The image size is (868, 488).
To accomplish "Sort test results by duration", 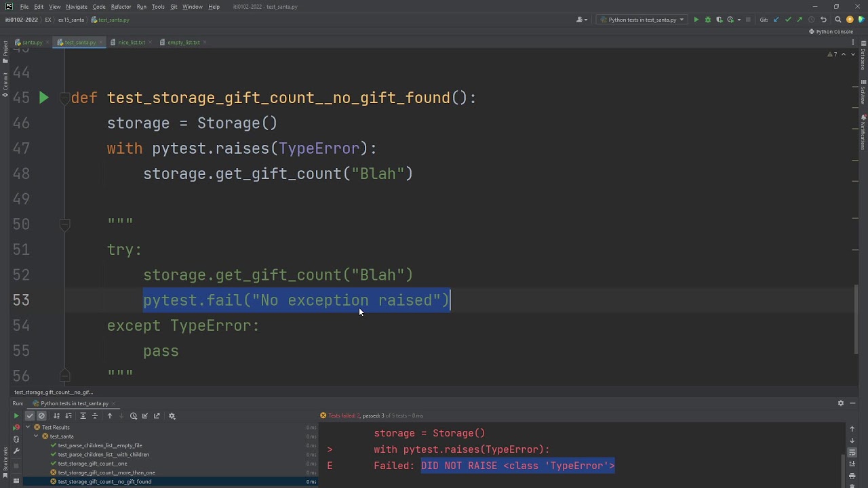I will click(68, 415).
